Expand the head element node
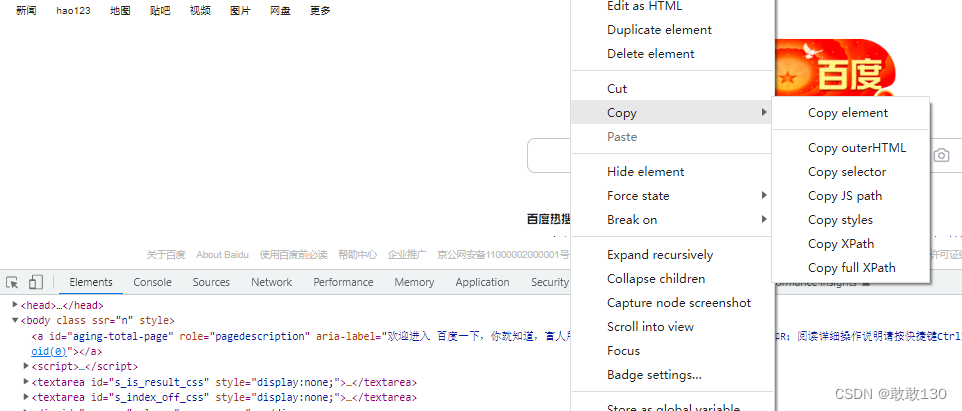The height and width of the screenshot is (411, 962). click(x=15, y=305)
